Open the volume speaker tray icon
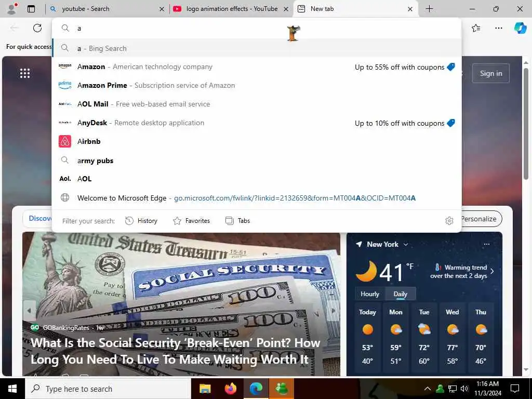This screenshot has height=399, width=532. [464, 389]
